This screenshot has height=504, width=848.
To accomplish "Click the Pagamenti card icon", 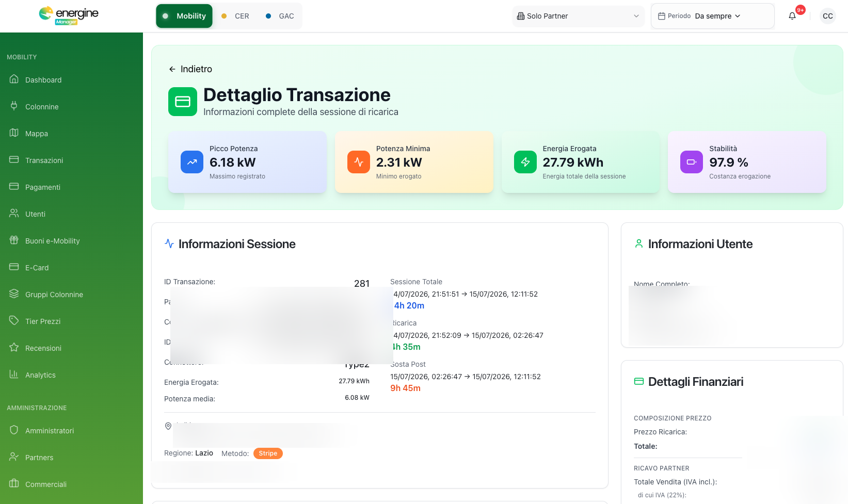I will coord(14,187).
